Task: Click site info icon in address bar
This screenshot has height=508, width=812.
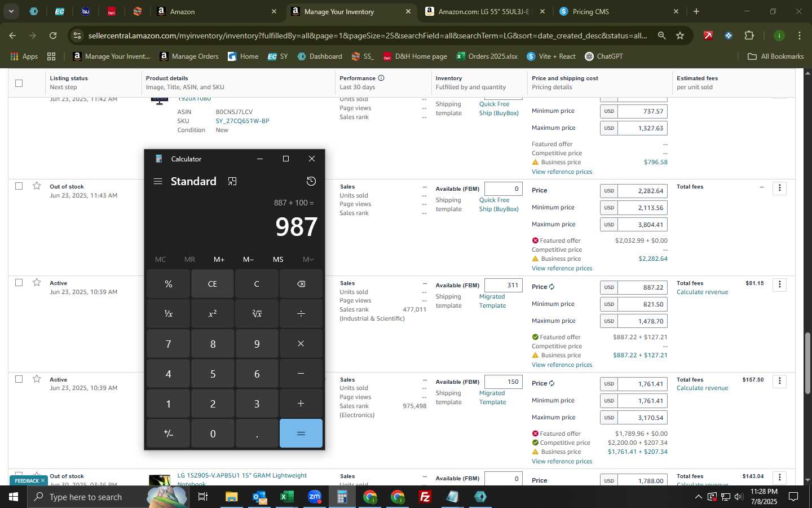Action: tap(77, 36)
